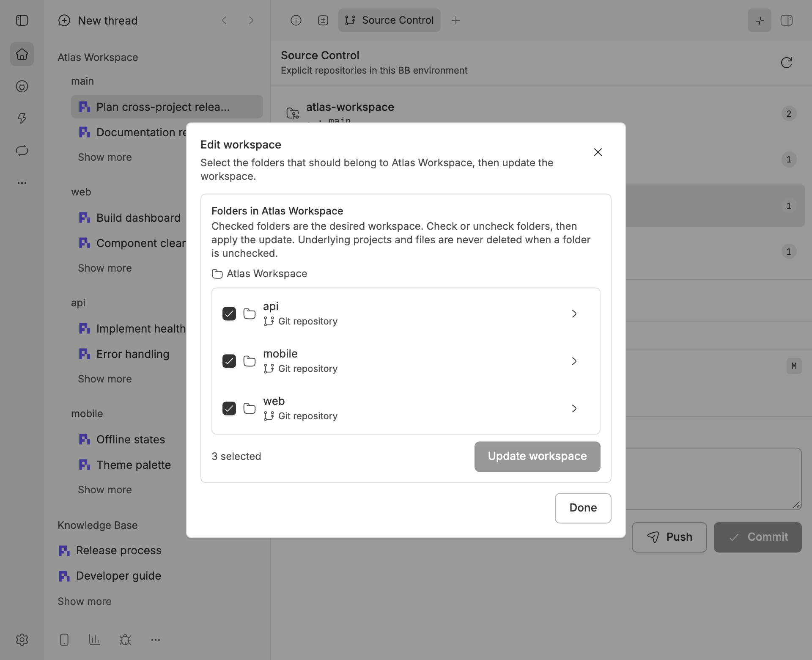Viewport: 812px width, 660px height.
Task: Go back with the left arrow
Action: coord(224,20)
